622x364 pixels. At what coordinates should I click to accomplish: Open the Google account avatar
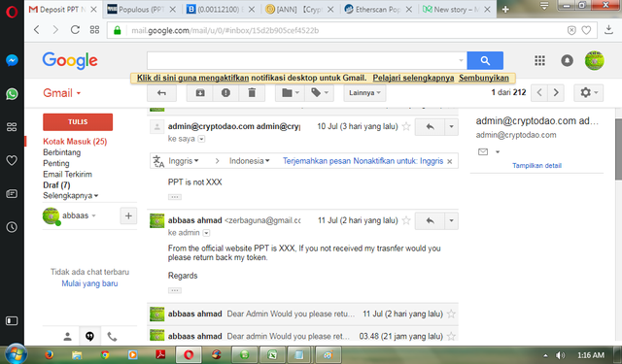pyautogui.click(x=594, y=60)
